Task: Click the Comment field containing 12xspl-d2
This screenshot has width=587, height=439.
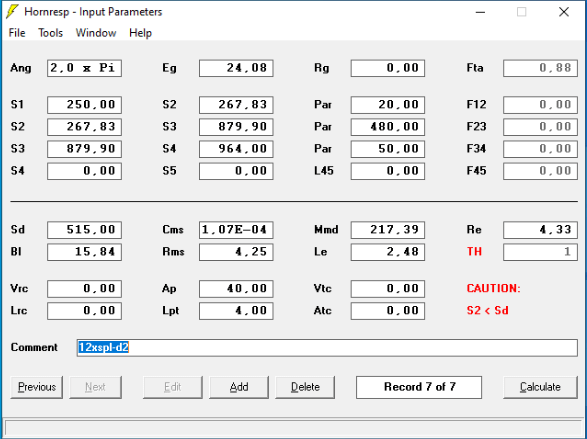Action: click(327, 348)
